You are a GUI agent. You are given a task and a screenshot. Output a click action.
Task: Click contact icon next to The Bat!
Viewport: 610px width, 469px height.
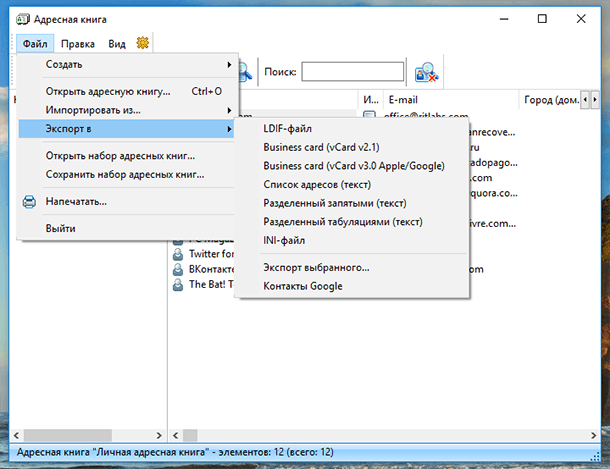click(178, 285)
